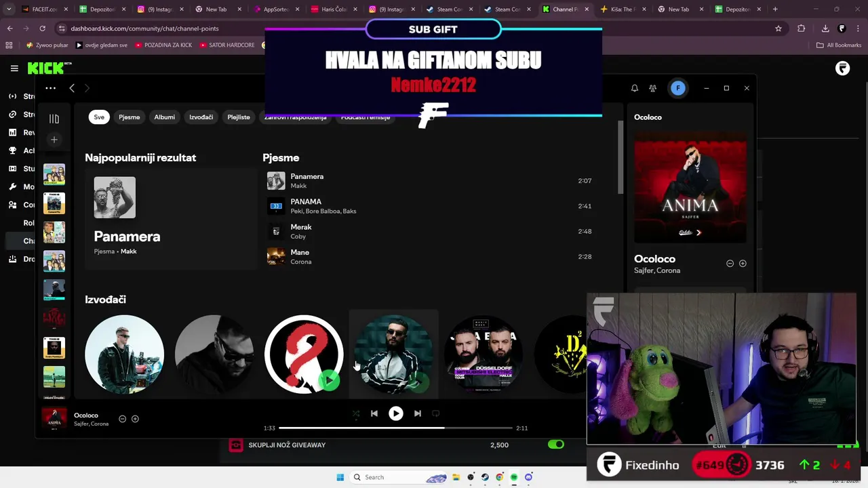Play the current song Ocoloco
Viewport: 868px width, 488px height.
point(396,413)
